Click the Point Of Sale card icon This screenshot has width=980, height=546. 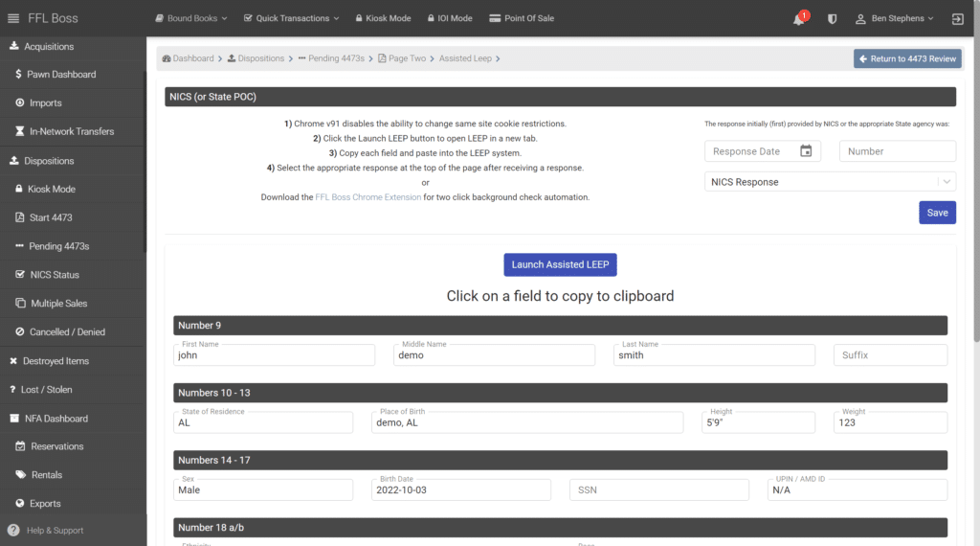(x=495, y=18)
